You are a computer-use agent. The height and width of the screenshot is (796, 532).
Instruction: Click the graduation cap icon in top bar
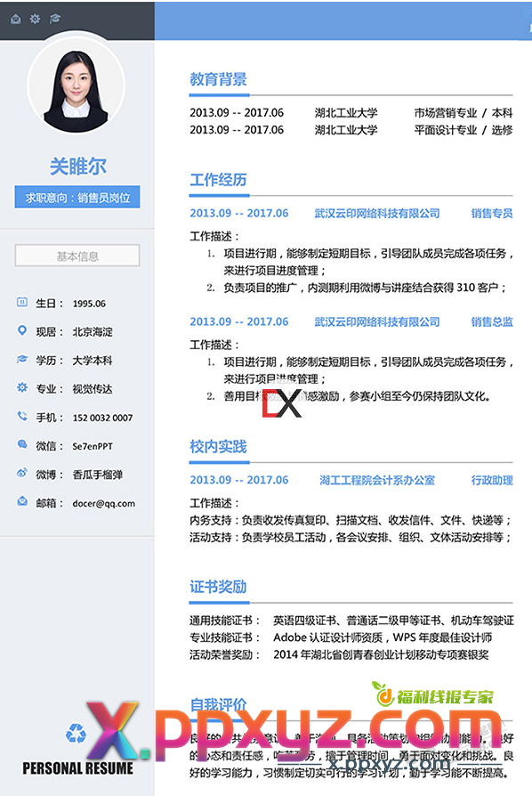55,19
